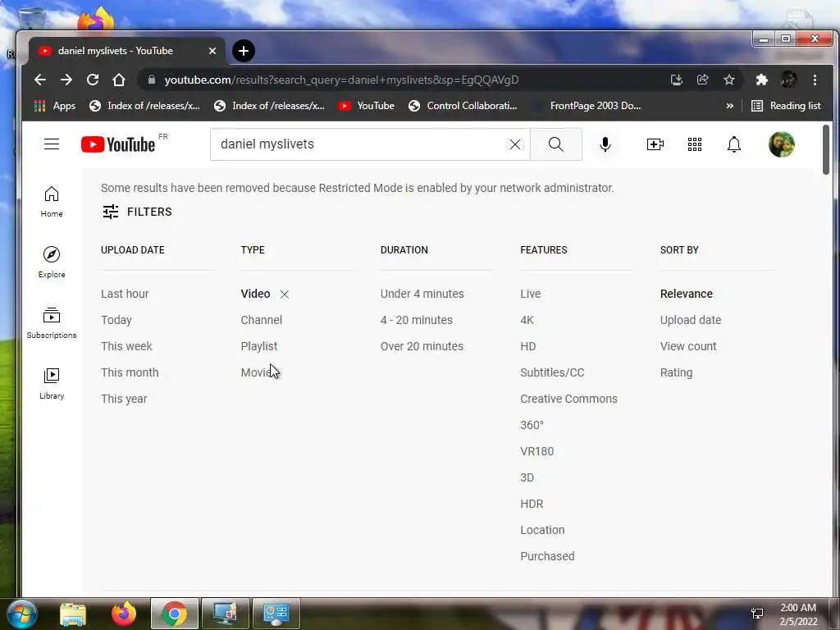Open the Windows Start menu

coord(21,614)
